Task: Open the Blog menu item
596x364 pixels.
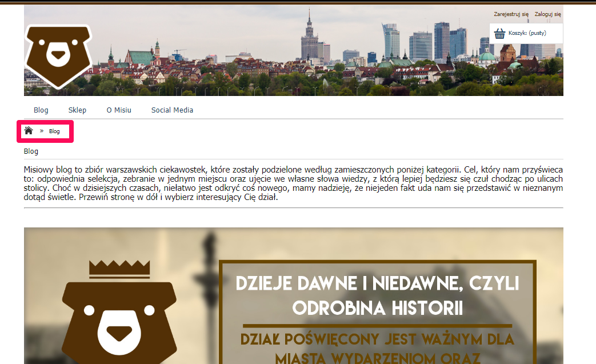Action: 41,110
